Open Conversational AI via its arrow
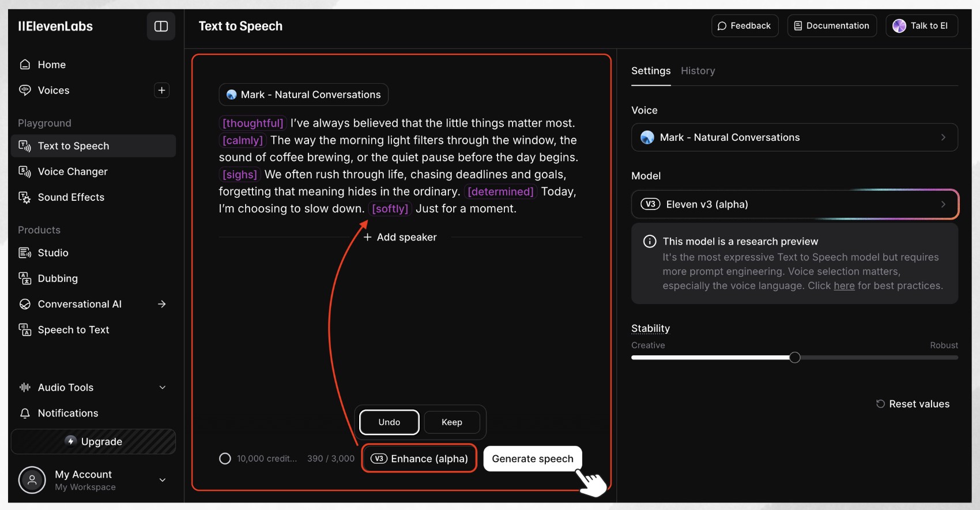This screenshot has height=510, width=980. (x=162, y=304)
